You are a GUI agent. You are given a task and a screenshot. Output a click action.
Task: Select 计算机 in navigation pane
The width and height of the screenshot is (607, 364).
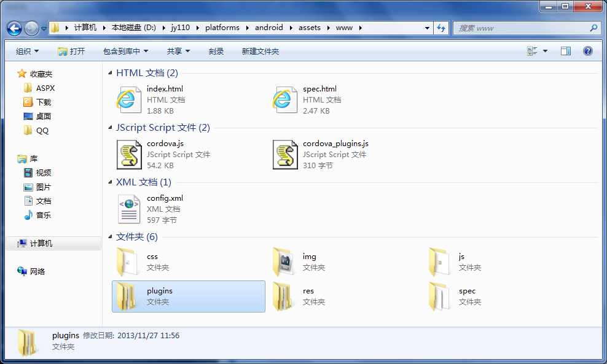pos(53,243)
